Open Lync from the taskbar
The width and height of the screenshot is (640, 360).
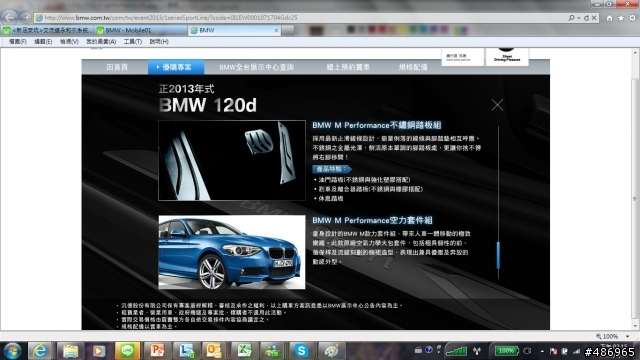186,351
